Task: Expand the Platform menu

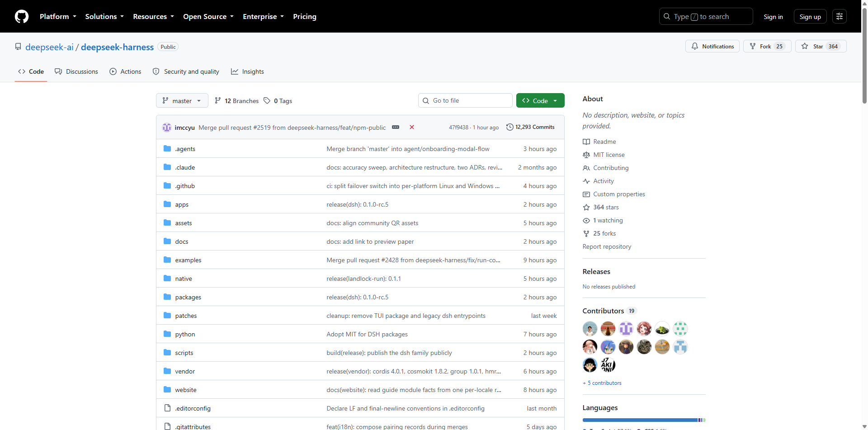Action: click(58, 16)
